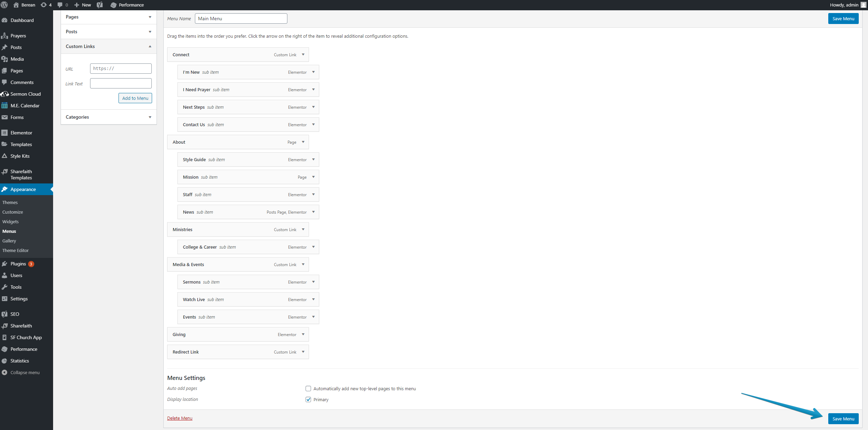Click the Collapse menu icon
The image size is (868, 430).
pyautogui.click(x=4, y=372)
